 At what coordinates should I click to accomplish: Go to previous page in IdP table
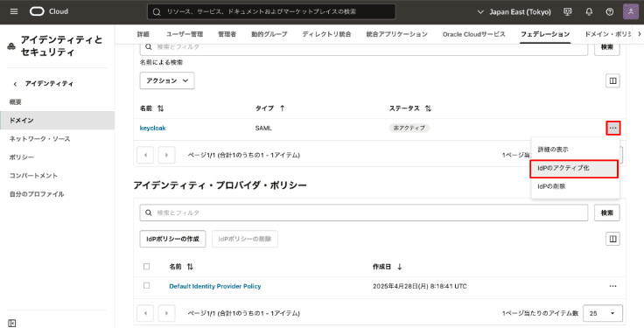(145, 155)
